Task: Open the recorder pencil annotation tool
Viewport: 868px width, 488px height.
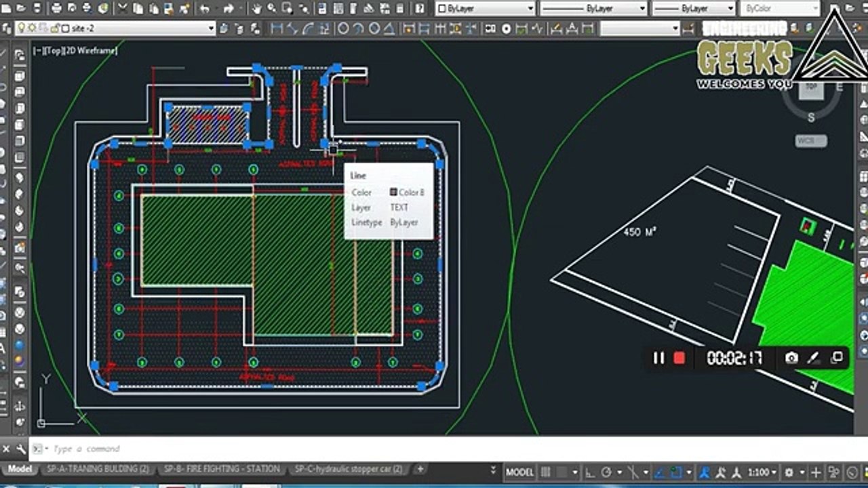Action: pos(814,358)
